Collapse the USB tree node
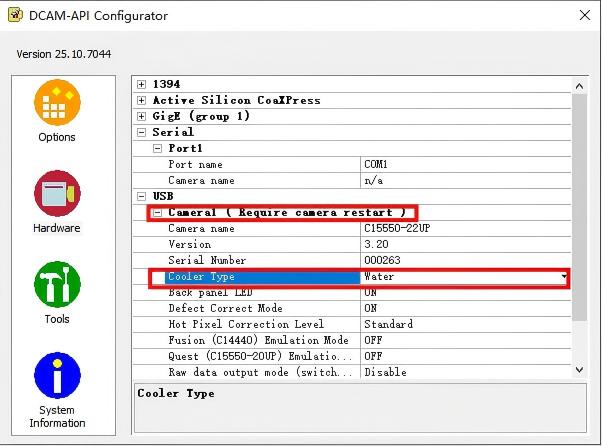This screenshot has width=602, height=446. (x=142, y=197)
